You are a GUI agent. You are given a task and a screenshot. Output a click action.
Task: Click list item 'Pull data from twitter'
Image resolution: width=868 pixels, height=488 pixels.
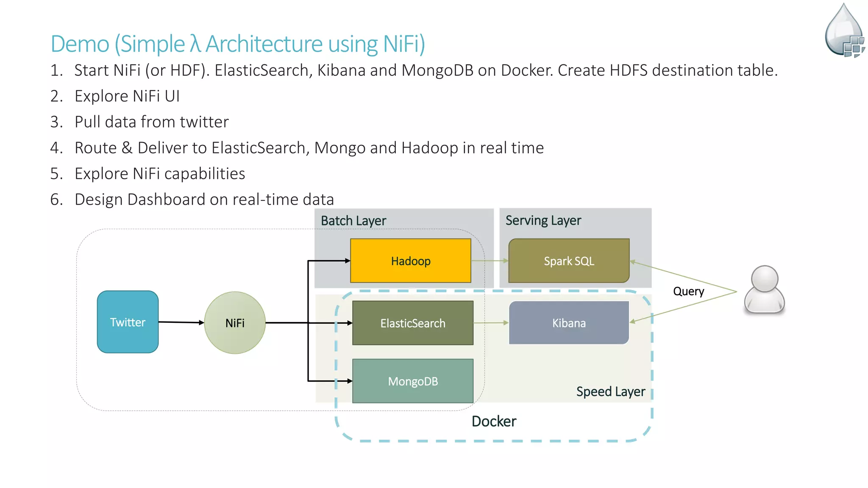[x=151, y=122]
